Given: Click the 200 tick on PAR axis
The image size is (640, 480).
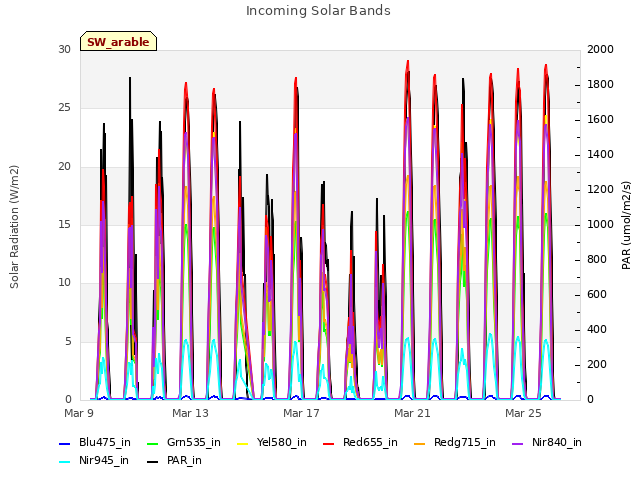Looking at the screenshot, I should click(x=597, y=364).
